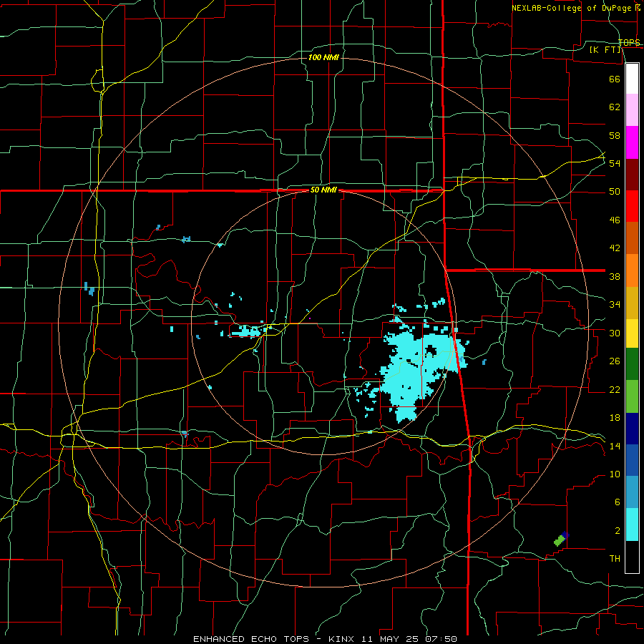Click the legend value "58"
The image size is (644, 644).
(x=615, y=135)
